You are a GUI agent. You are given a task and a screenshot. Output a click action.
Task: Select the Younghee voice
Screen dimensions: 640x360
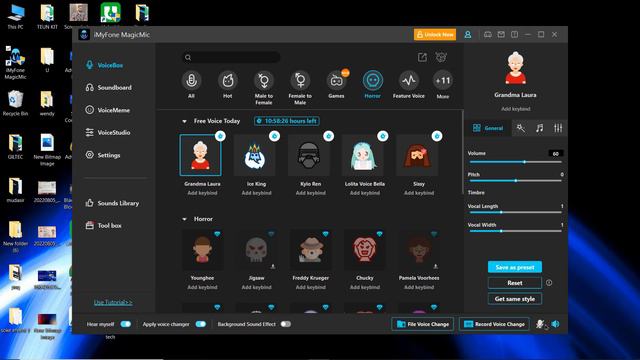202,249
